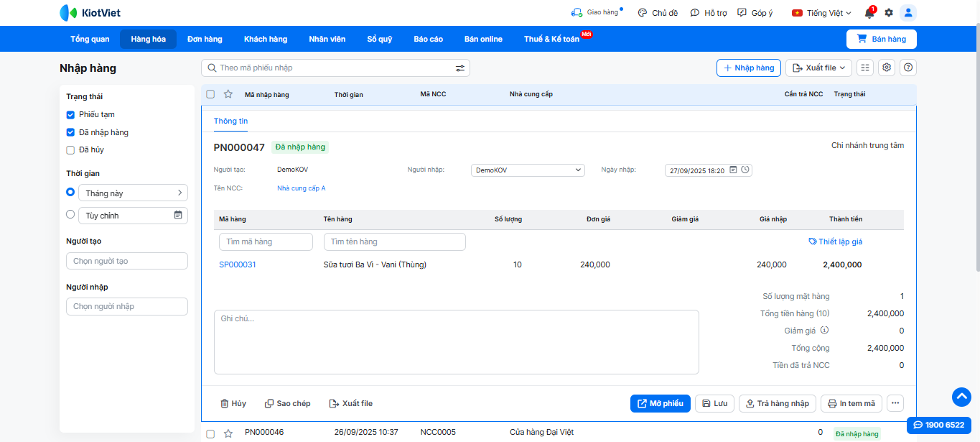Click Nhập hàng add button
This screenshot has height=442, width=980.
pos(749,68)
